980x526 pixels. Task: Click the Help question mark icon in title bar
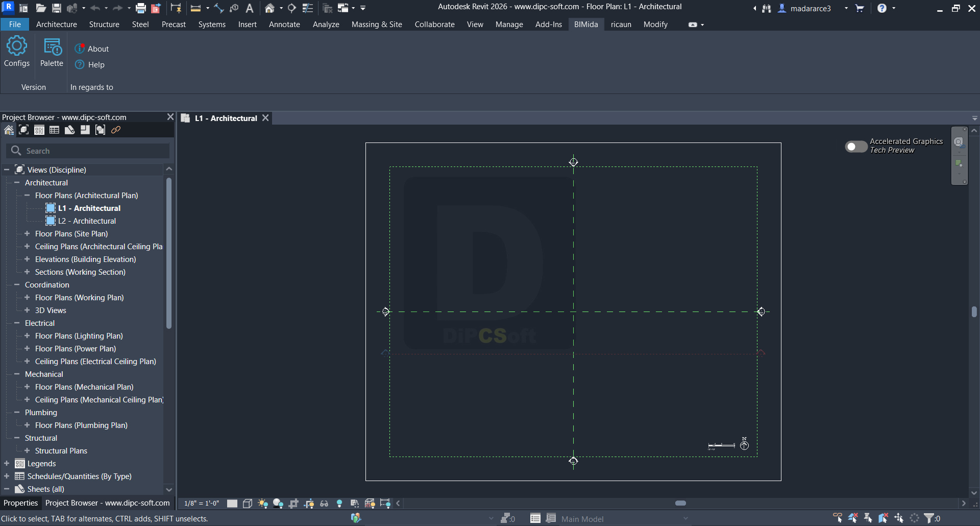882,8
